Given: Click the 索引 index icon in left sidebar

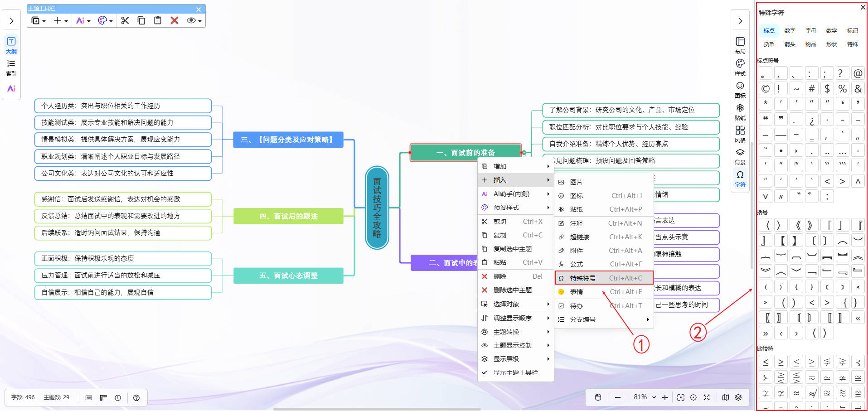Looking at the screenshot, I should tap(11, 68).
